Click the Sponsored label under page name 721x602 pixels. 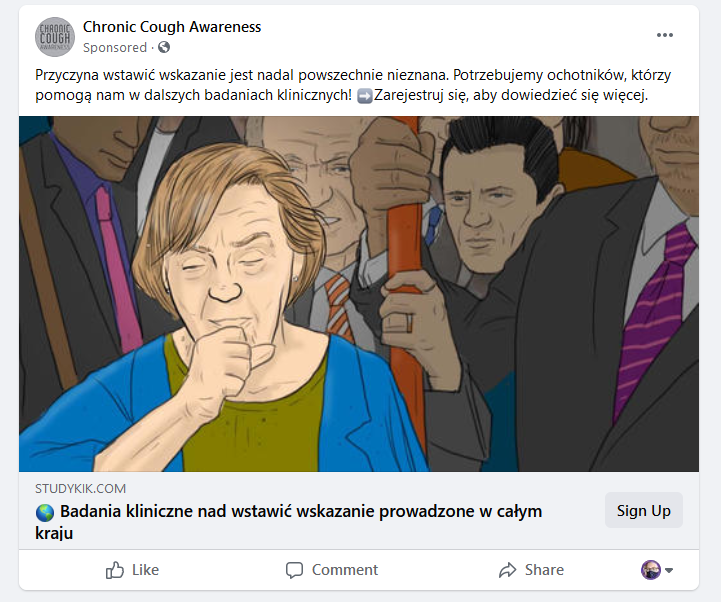point(114,47)
